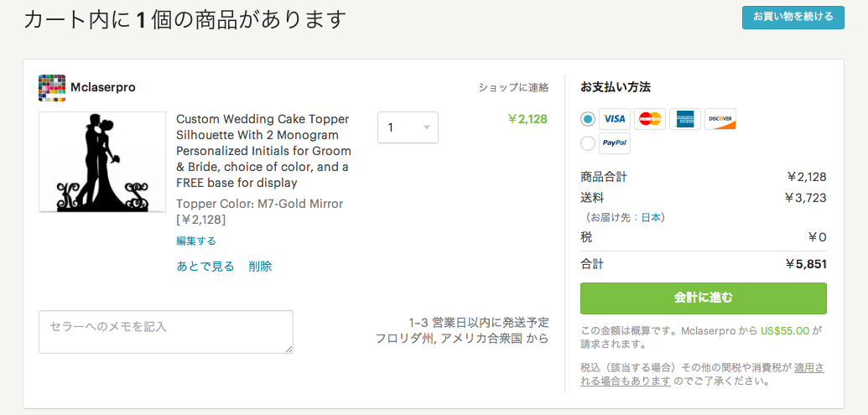Click the Discover card icon

tap(720, 119)
